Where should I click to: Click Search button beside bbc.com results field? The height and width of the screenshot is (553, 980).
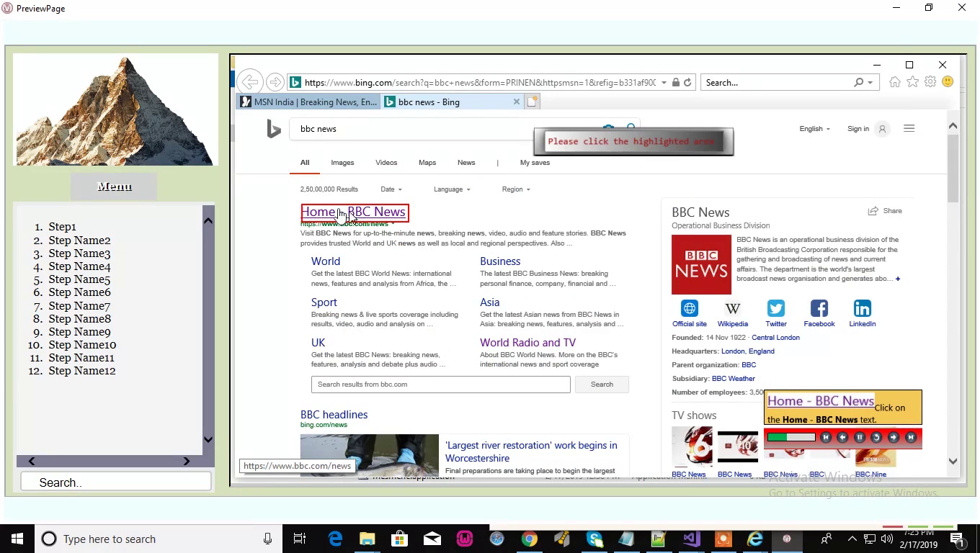click(x=602, y=385)
